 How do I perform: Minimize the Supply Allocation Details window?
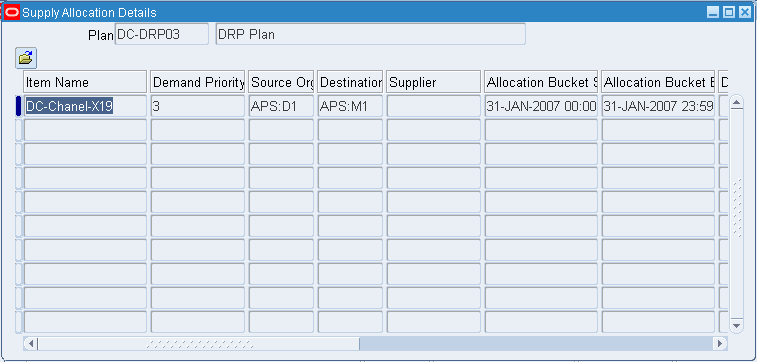(713, 13)
